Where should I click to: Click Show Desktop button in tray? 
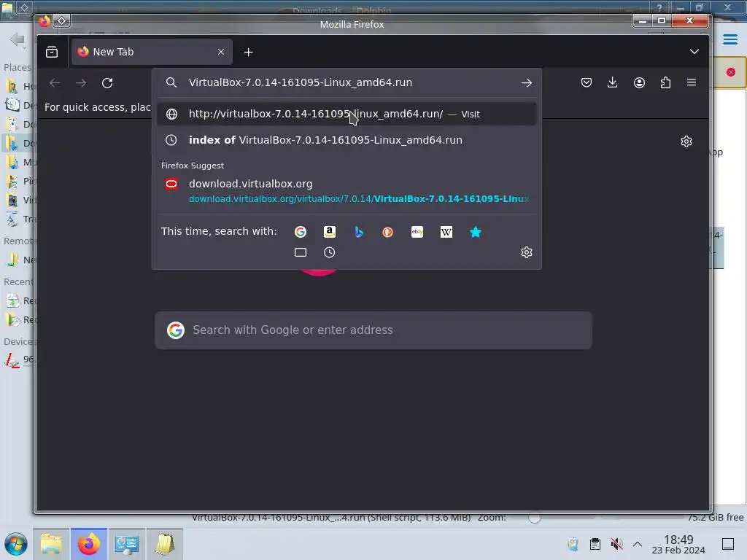click(x=728, y=544)
